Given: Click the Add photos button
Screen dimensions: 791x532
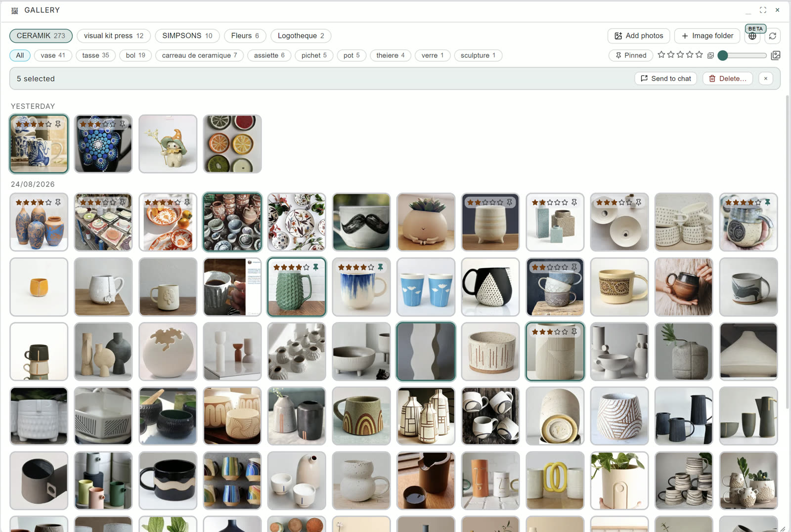Looking at the screenshot, I should [639, 36].
